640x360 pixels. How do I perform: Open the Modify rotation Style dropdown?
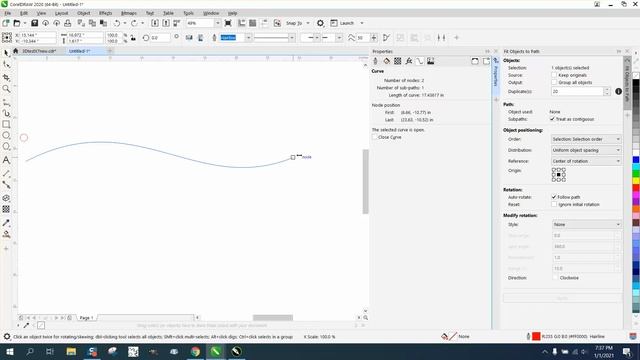[586, 224]
